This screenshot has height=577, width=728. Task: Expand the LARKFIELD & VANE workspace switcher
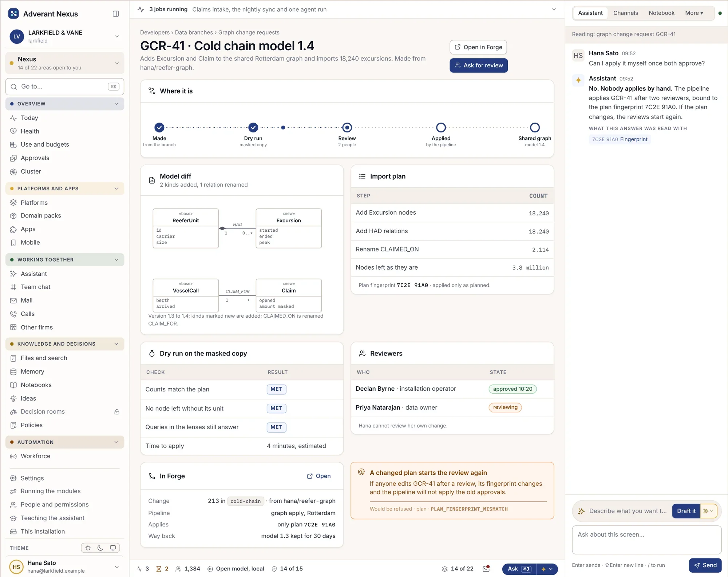64,36
